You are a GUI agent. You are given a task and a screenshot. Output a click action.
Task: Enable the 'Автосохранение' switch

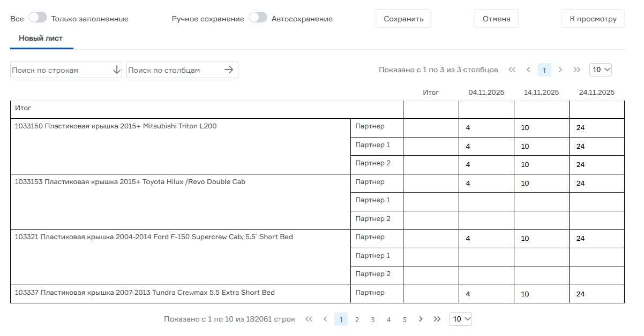pos(258,18)
